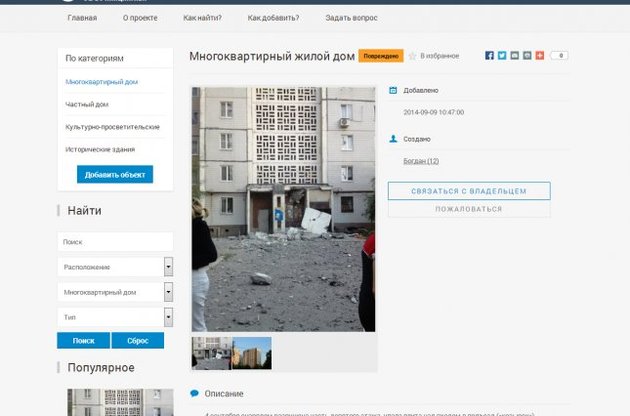Click the Поиск search button
630x416 pixels.
coord(84,340)
